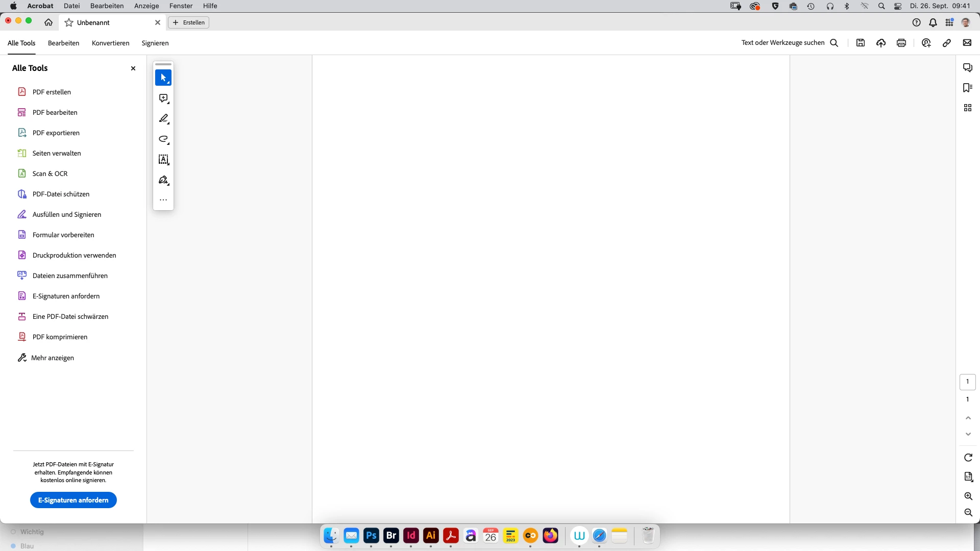Screen dimensions: 980x551
Task: Star the Unbenannt document tab
Action: coord(69,22)
